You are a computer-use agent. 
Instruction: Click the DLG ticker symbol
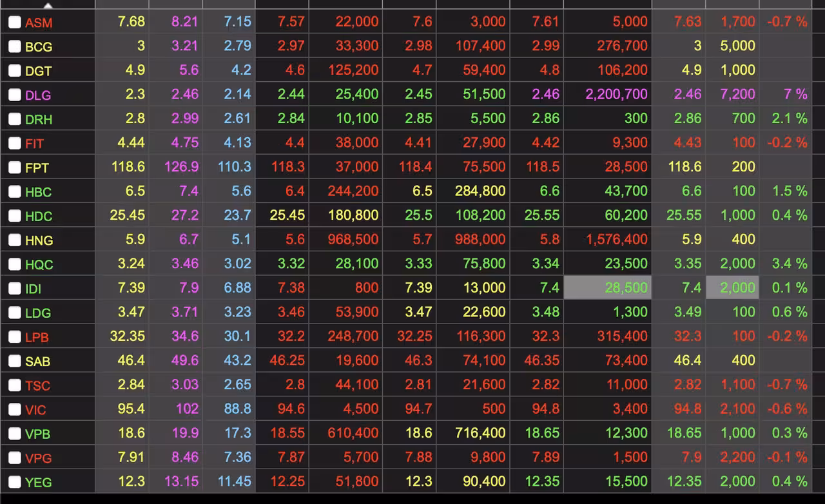(x=38, y=95)
